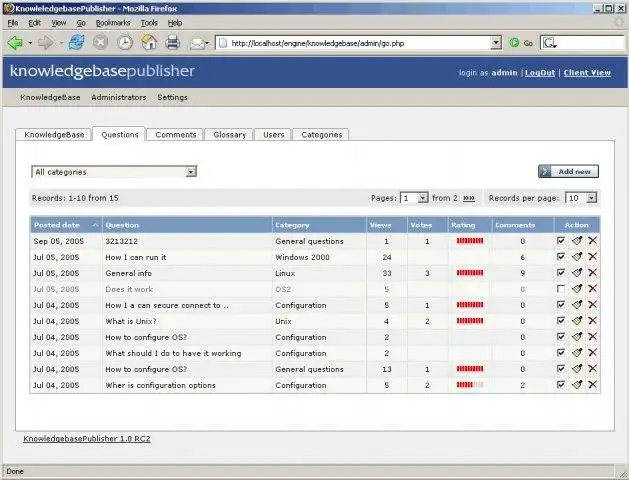Delete the '3213212' question row
The height and width of the screenshot is (480, 629).
click(592, 241)
